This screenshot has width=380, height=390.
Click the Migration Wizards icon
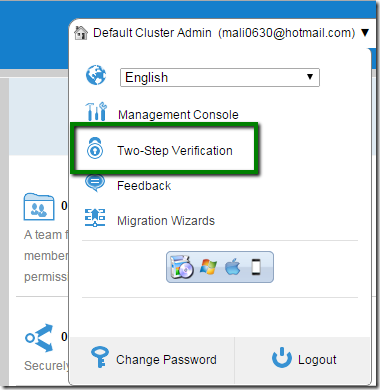pos(95,218)
